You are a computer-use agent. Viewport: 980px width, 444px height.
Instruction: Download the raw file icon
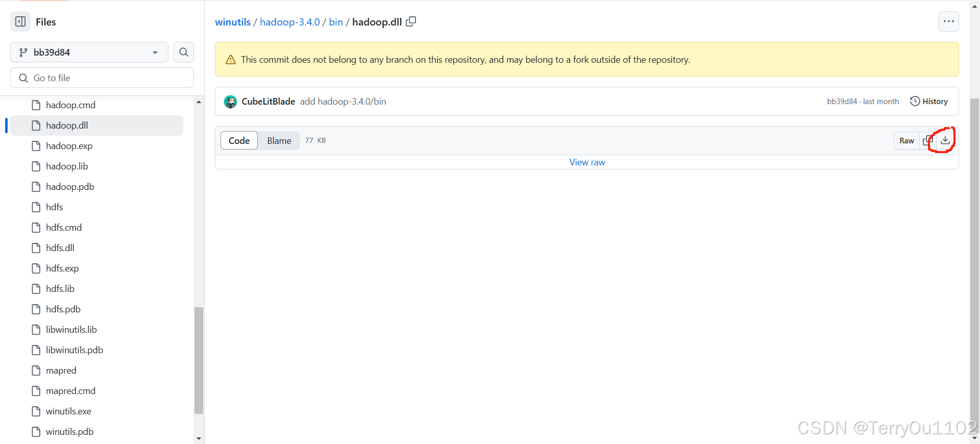[945, 140]
